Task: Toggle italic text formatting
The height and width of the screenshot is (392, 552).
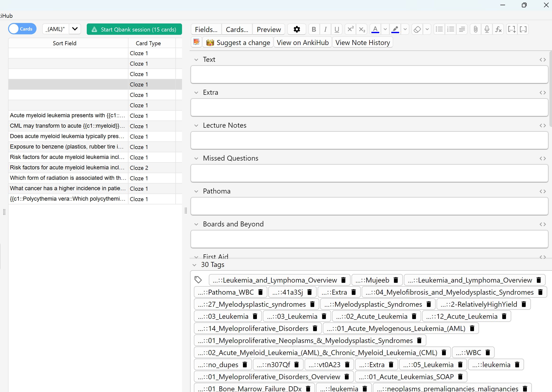Action: (x=325, y=29)
